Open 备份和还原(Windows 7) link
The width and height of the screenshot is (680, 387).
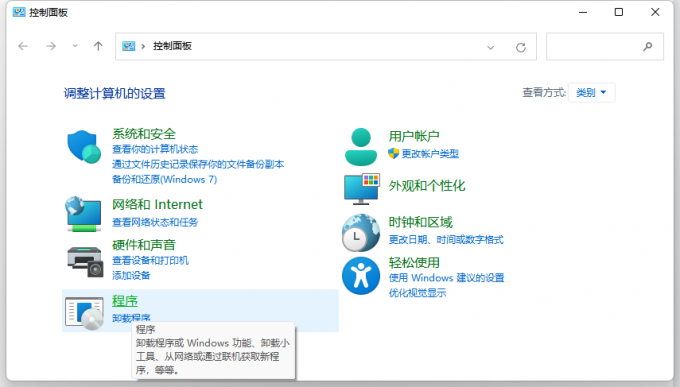pos(164,179)
